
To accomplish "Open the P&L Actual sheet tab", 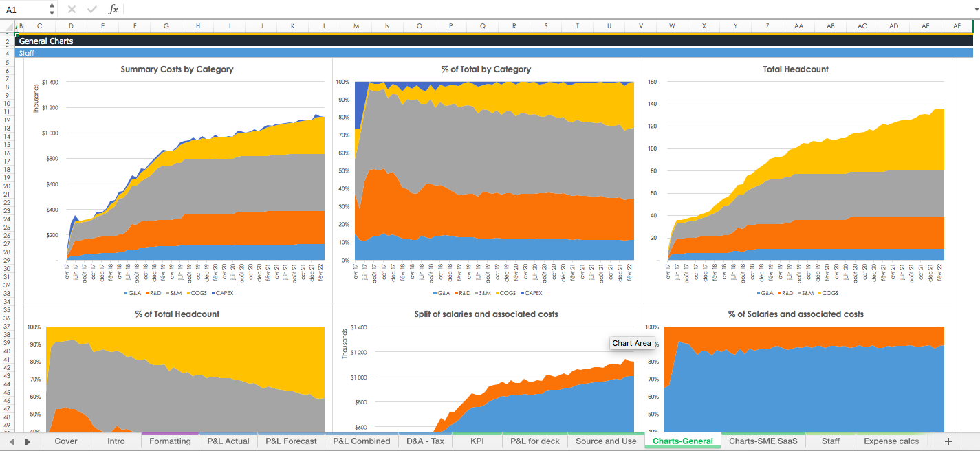I will [x=228, y=441].
